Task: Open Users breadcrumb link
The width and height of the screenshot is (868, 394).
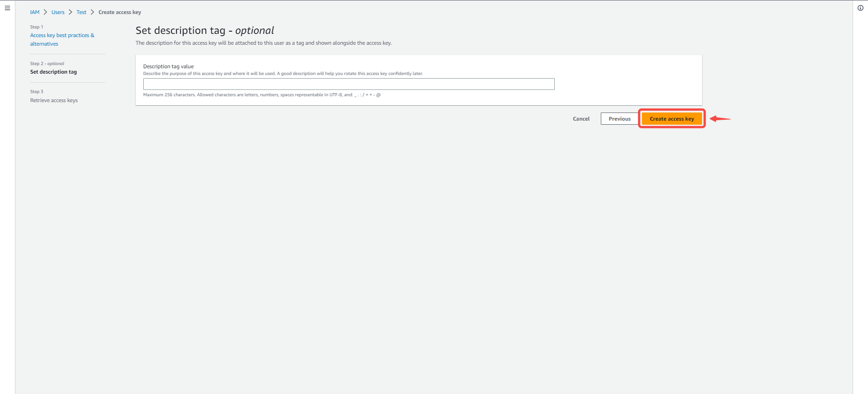Action: (x=58, y=12)
